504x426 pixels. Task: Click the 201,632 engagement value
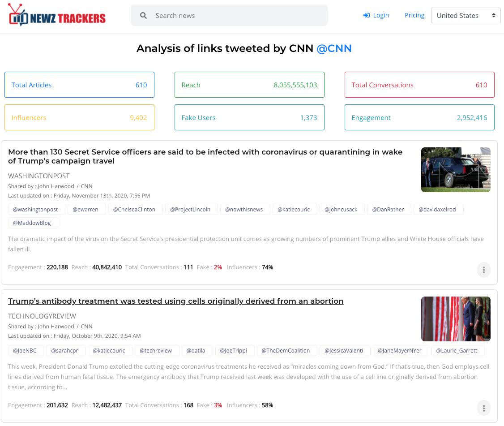pos(57,405)
